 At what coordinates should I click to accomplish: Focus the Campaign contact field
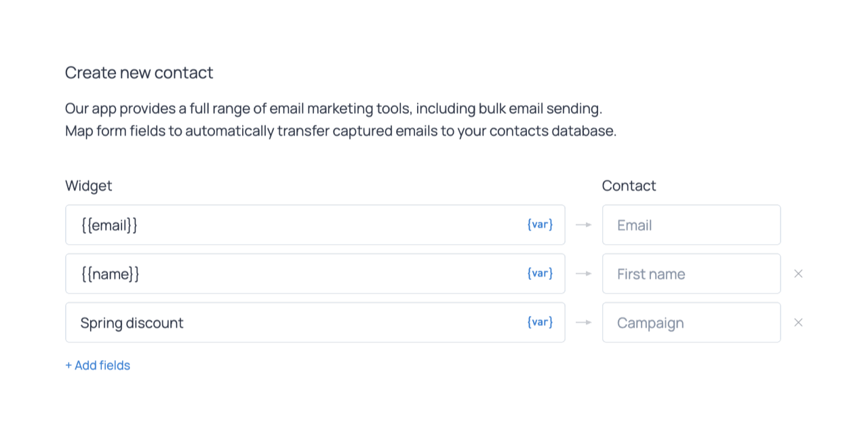[x=691, y=323]
